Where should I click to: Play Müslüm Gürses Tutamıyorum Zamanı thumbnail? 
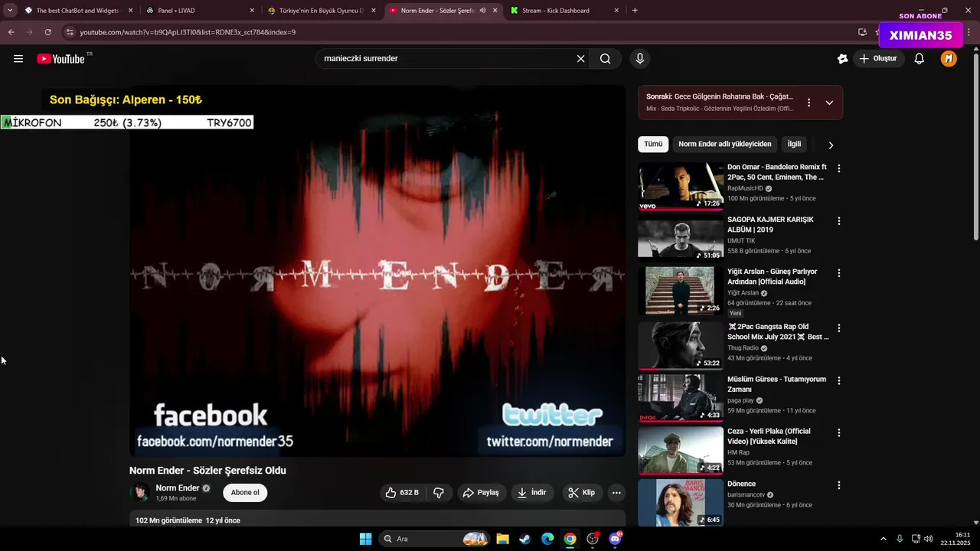pos(681,398)
